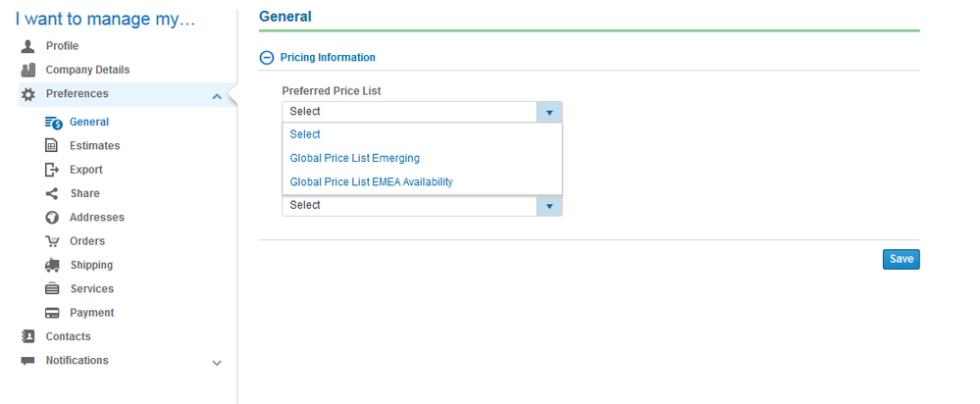Open Company Details building icon

click(x=28, y=70)
